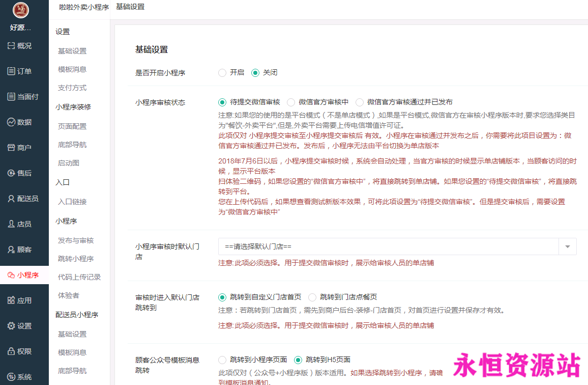Select 跳转到小程序页面 radio option
588x385 pixels.
tap(222, 360)
